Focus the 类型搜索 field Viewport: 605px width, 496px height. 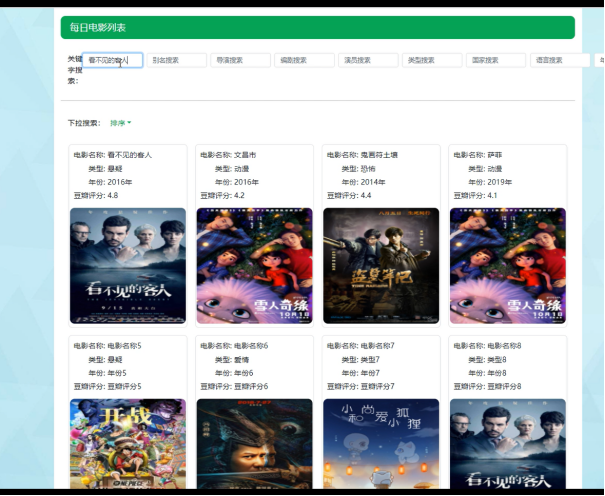432,60
